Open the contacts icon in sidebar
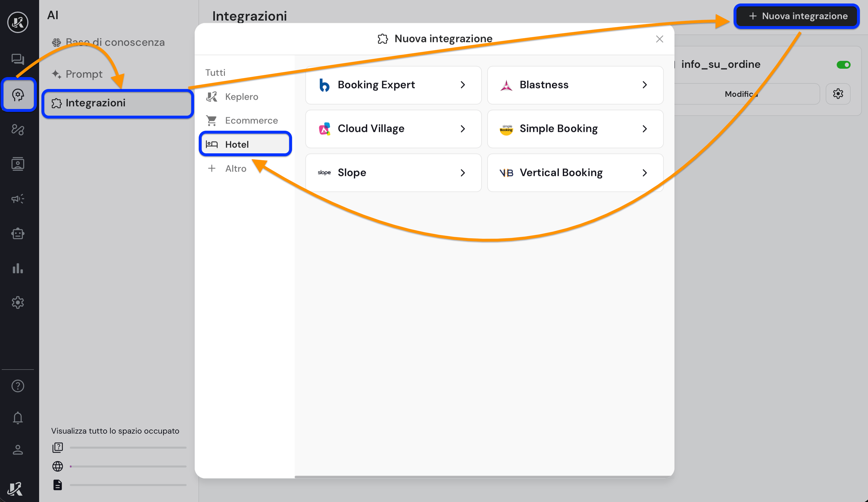868x502 pixels. coord(18,164)
